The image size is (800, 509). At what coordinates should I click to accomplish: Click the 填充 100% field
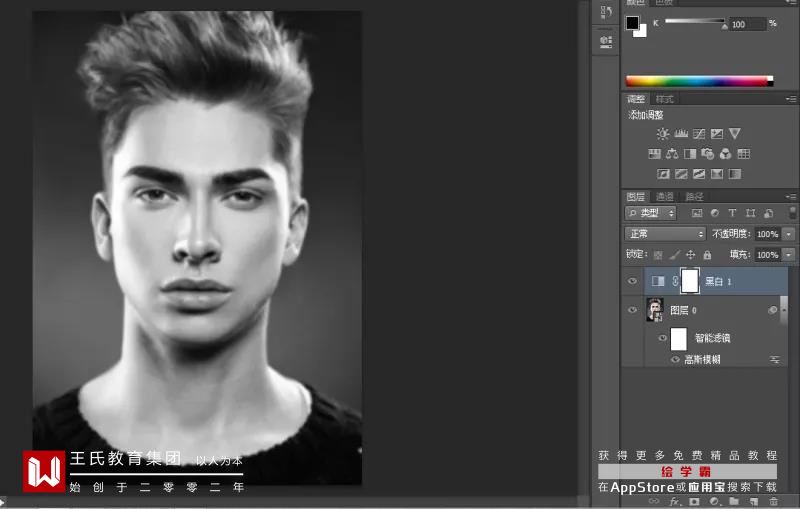click(x=767, y=254)
